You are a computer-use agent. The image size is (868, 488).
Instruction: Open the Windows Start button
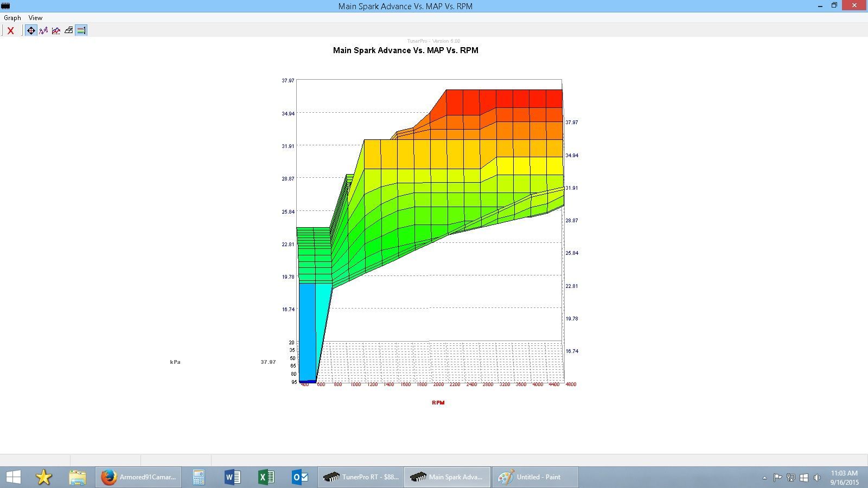13,477
